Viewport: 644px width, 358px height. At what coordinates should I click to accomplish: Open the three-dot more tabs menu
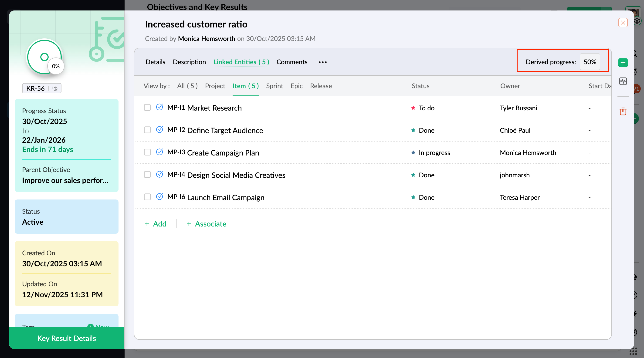pyautogui.click(x=323, y=62)
